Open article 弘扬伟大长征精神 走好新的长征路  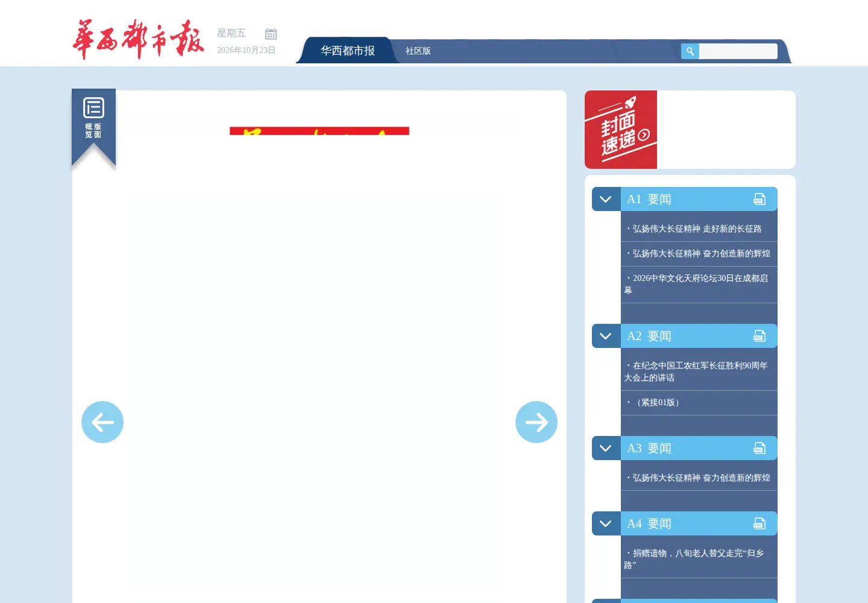(x=697, y=229)
